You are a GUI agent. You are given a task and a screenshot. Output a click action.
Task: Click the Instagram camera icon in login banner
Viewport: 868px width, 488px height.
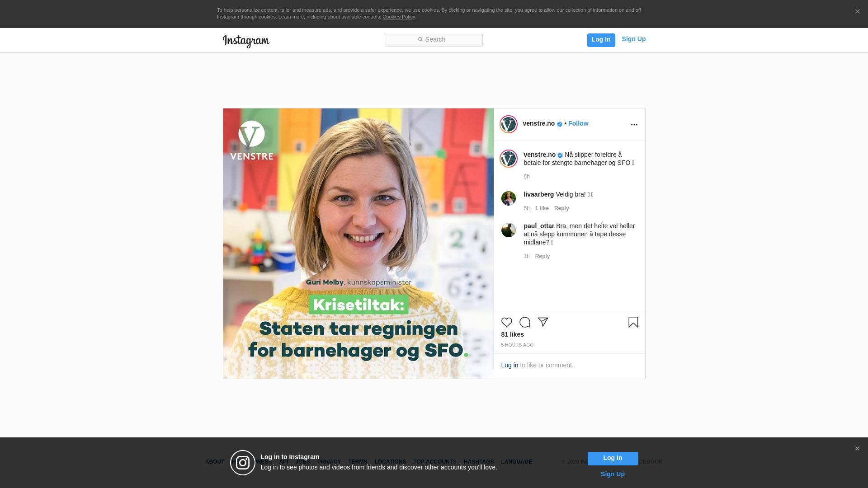click(243, 463)
